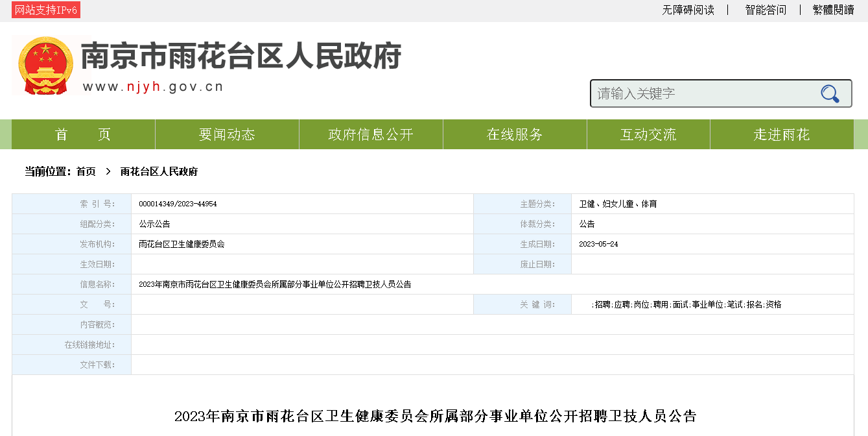Image resolution: width=868 pixels, height=436 pixels.
Task: Open the 首页 navigation menu item
Action: [83, 135]
